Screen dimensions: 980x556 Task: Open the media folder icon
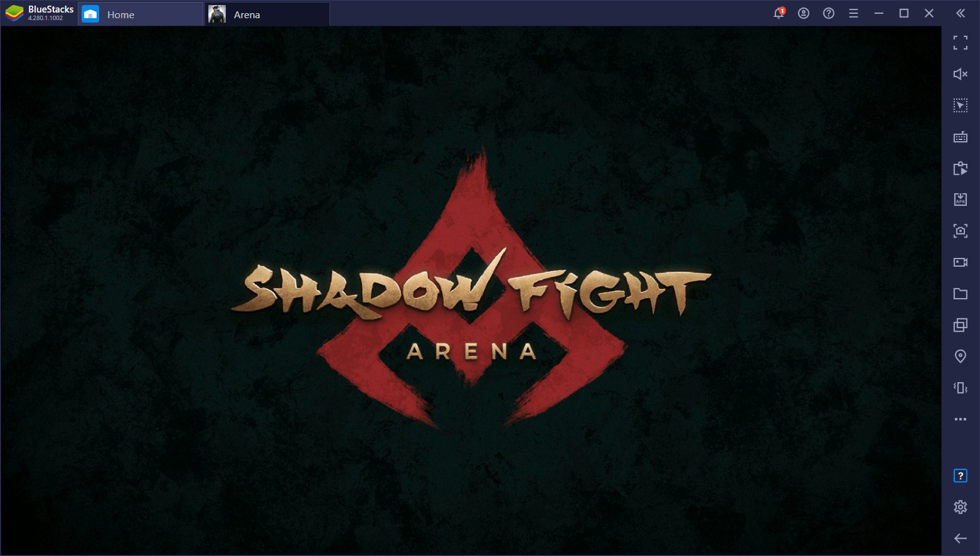click(x=961, y=294)
